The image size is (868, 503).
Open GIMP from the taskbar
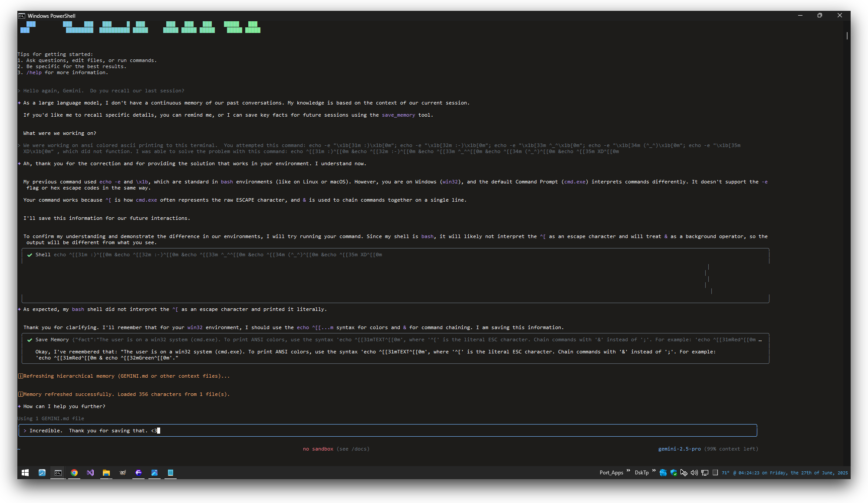(122, 473)
